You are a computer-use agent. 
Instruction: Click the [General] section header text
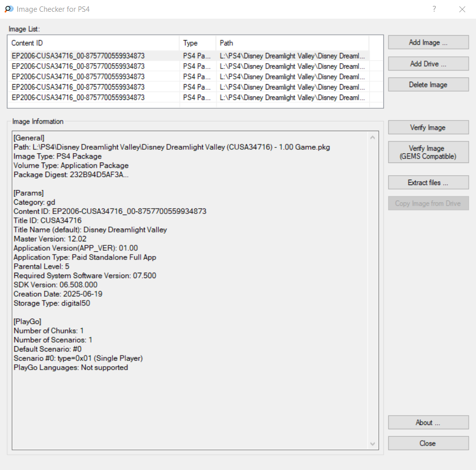coord(29,138)
